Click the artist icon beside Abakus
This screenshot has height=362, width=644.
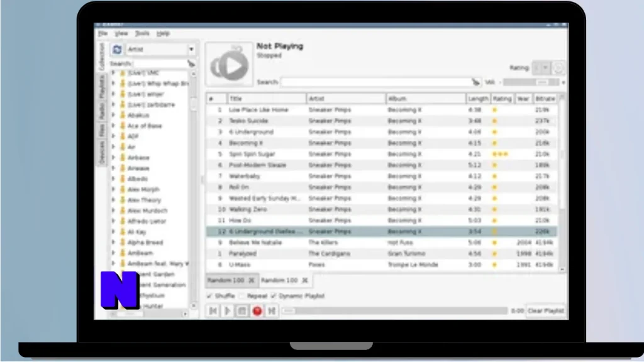pos(123,116)
